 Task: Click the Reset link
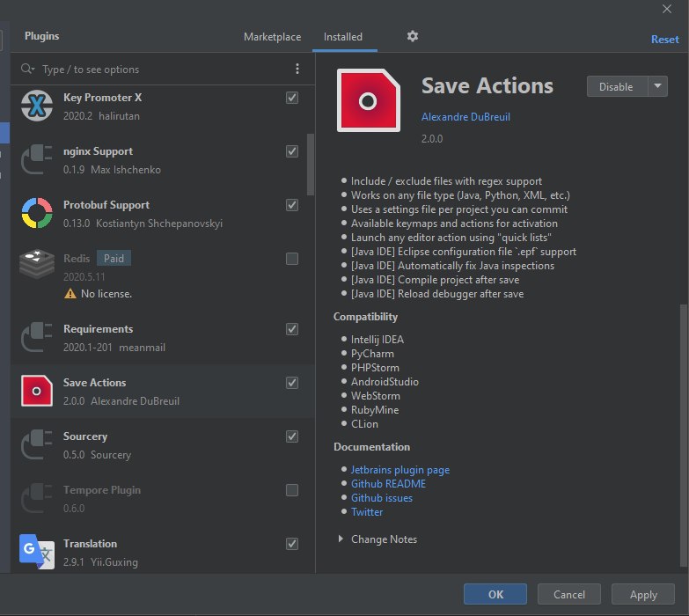pyautogui.click(x=665, y=39)
